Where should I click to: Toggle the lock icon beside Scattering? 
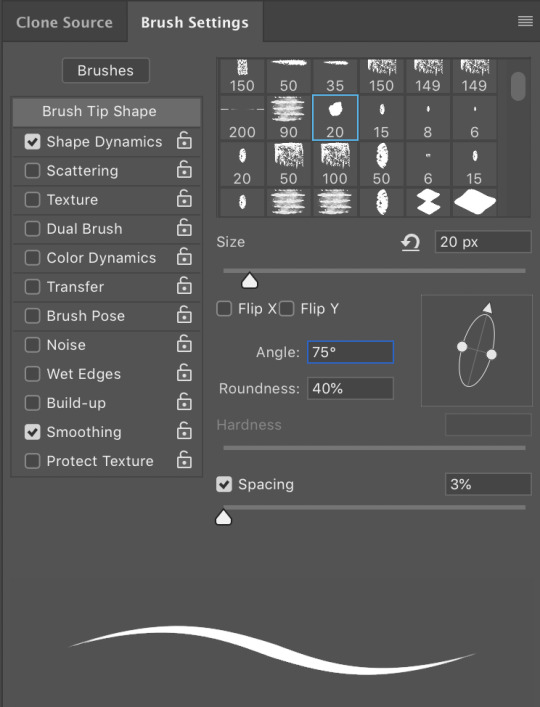[184, 170]
